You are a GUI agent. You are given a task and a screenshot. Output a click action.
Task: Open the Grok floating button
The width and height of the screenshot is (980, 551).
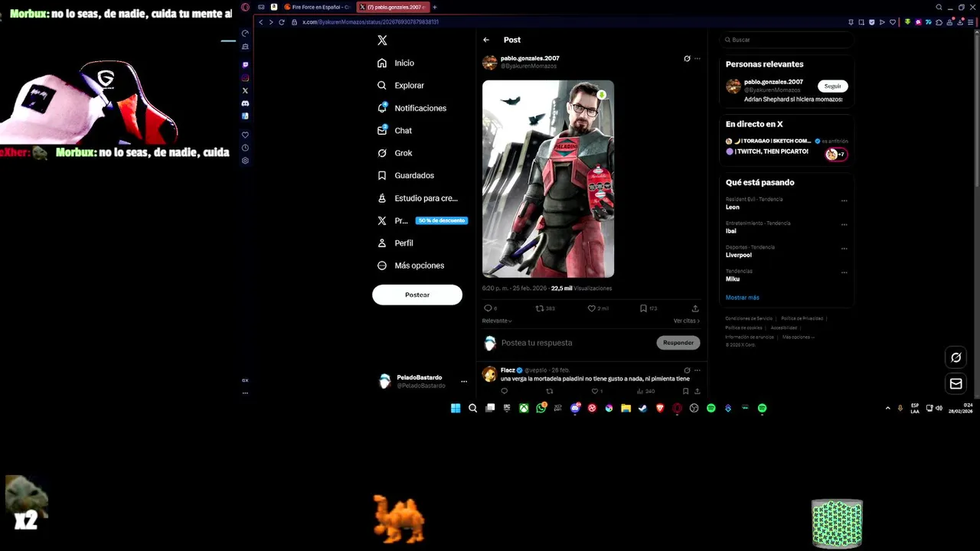(955, 357)
